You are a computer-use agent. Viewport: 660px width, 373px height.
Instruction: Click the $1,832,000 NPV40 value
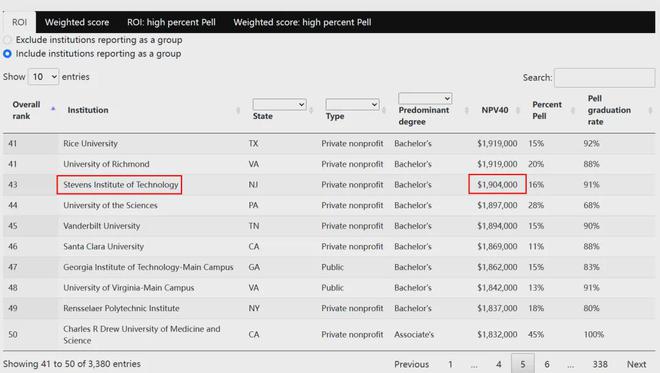(497, 335)
